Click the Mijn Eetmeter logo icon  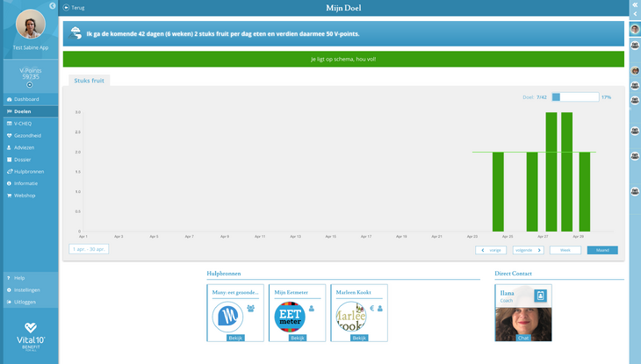click(291, 316)
